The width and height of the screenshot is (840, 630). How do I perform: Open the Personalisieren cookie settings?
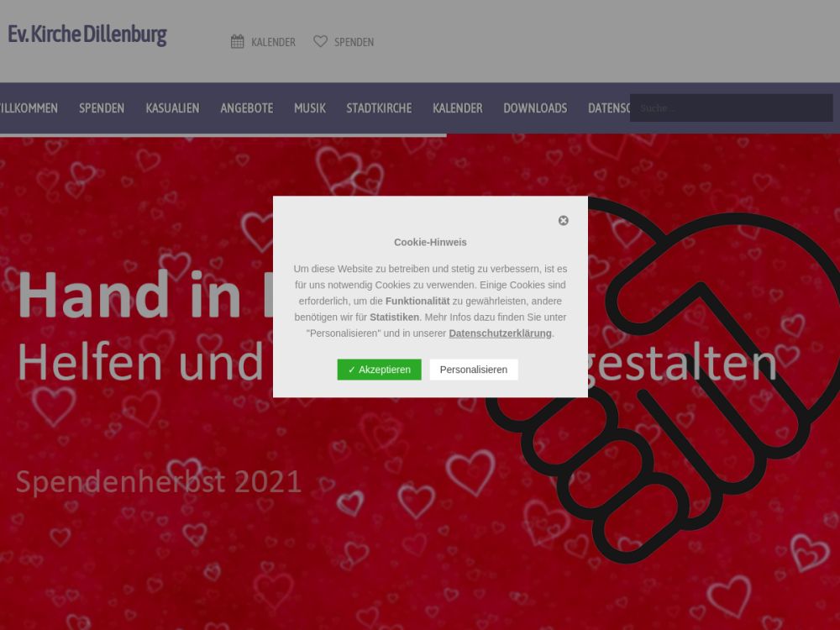pos(474,370)
